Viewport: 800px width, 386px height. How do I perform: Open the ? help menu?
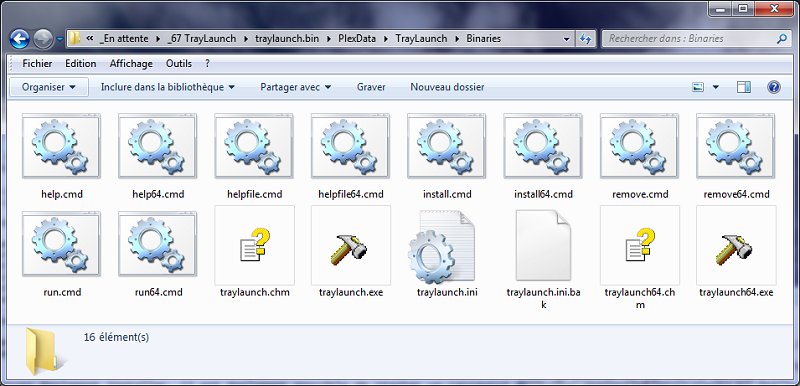pyautogui.click(x=207, y=64)
